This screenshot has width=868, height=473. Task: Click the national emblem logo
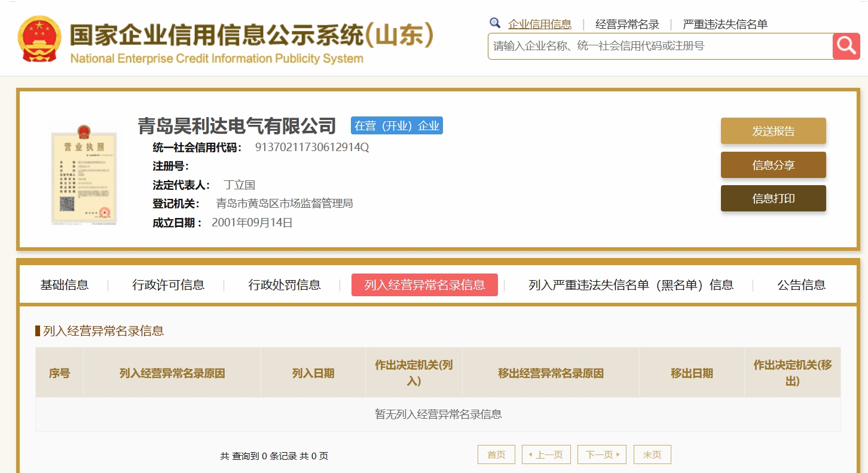pyautogui.click(x=39, y=39)
